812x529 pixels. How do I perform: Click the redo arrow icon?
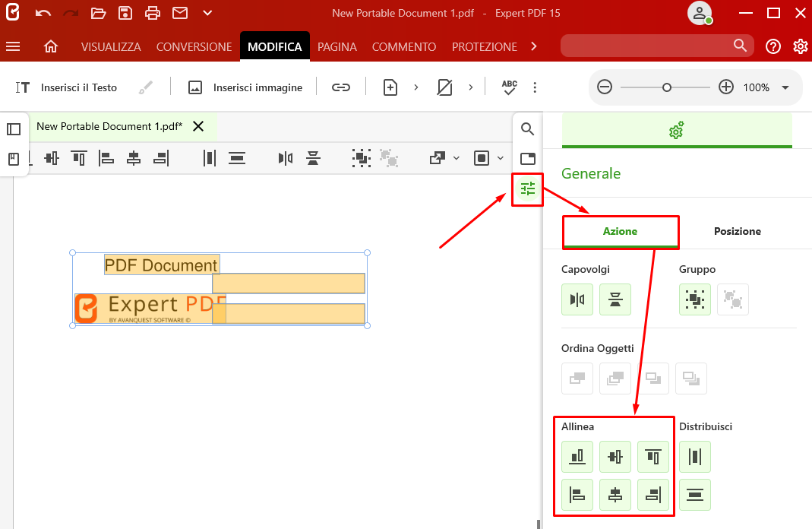[x=71, y=13]
